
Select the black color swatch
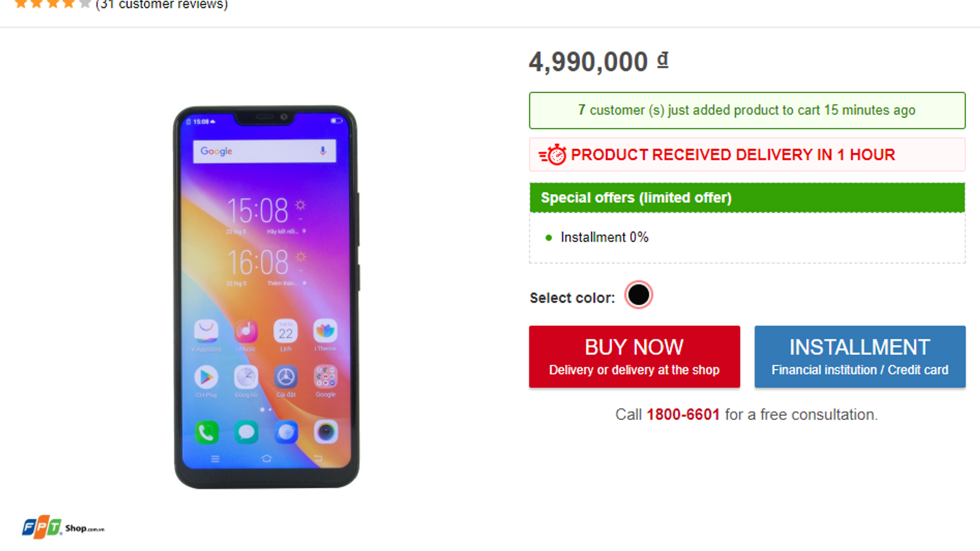[x=638, y=295]
